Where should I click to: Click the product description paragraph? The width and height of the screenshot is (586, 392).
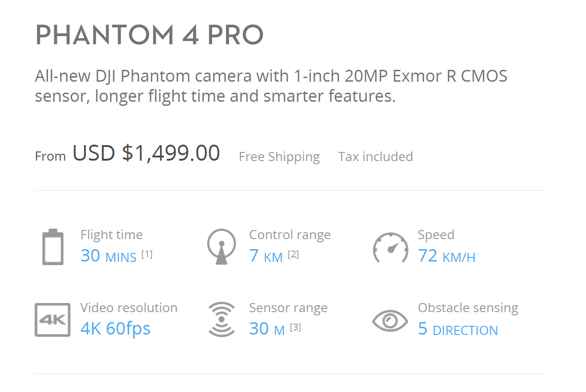point(271,86)
